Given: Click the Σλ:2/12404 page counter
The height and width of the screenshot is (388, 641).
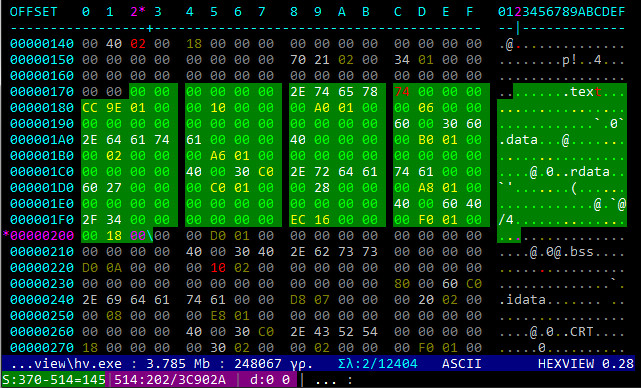Looking at the screenshot, I should pos(378,363).
